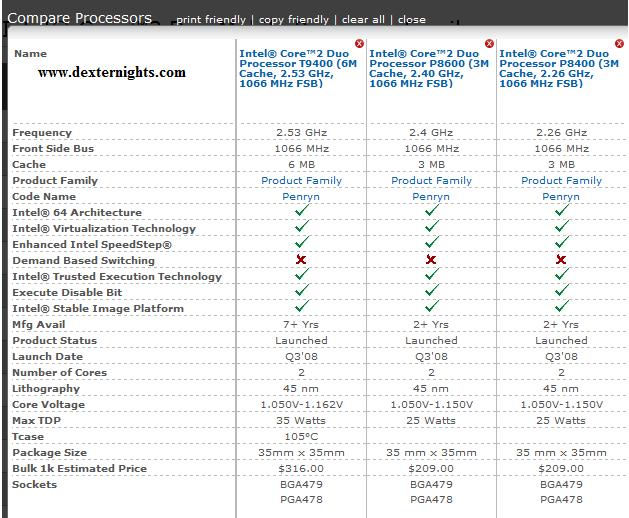The height and width of the screenshot is (518, 629).
Task: Open the Penryn code name link for the P8600
Action: click(431, 197)
